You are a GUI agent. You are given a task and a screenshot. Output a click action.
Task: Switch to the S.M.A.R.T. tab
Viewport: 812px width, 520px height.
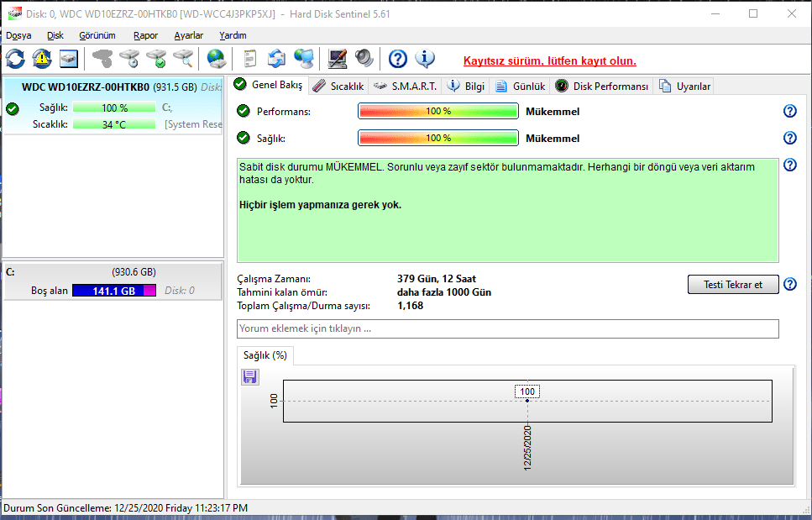coord(405,86)
